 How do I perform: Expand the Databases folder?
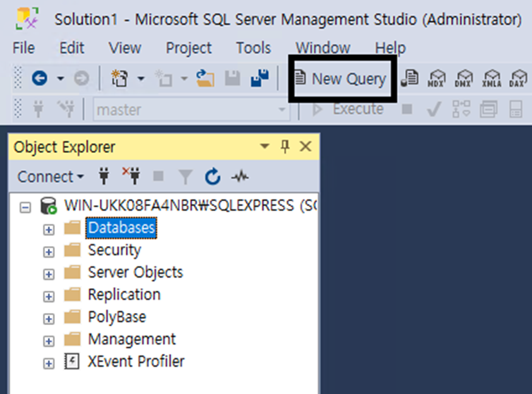pos(49,230)
